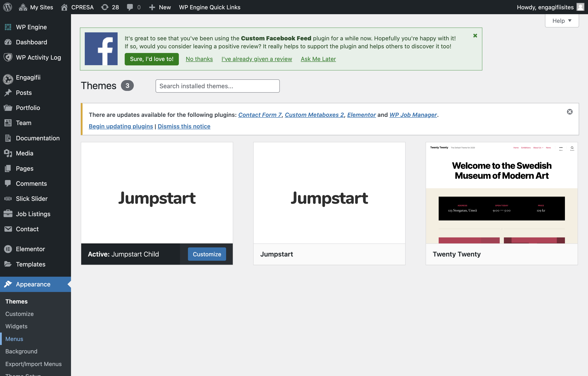Go to Widgets submenu item

point(16,326)
